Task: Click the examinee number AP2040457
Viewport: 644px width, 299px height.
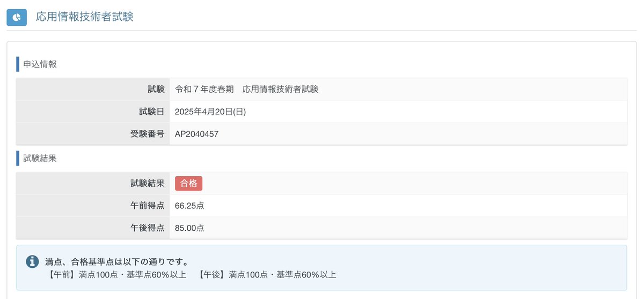Action: [x=196, y=134]
